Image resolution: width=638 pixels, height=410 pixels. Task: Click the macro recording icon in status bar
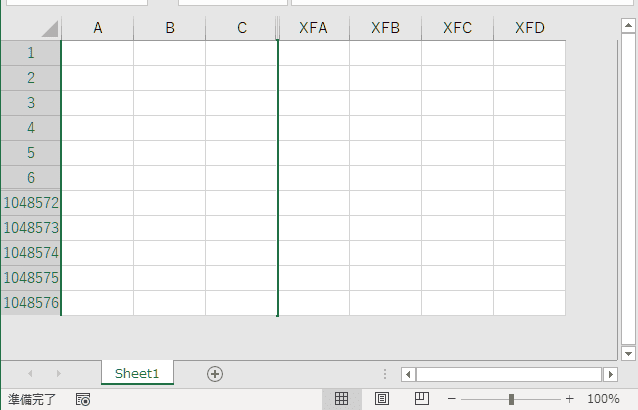(x=83, y=399)
